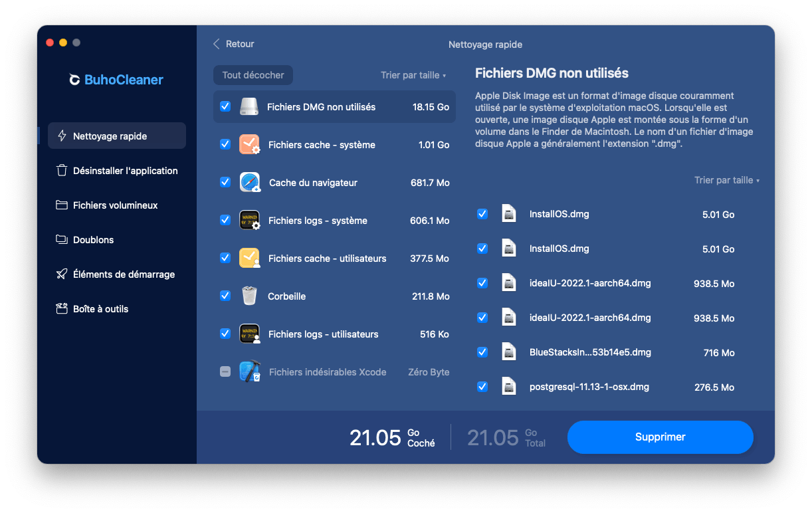Uncheck Fichiers cache - système checkbox
The image size is (812, 513).
[225, 144]
